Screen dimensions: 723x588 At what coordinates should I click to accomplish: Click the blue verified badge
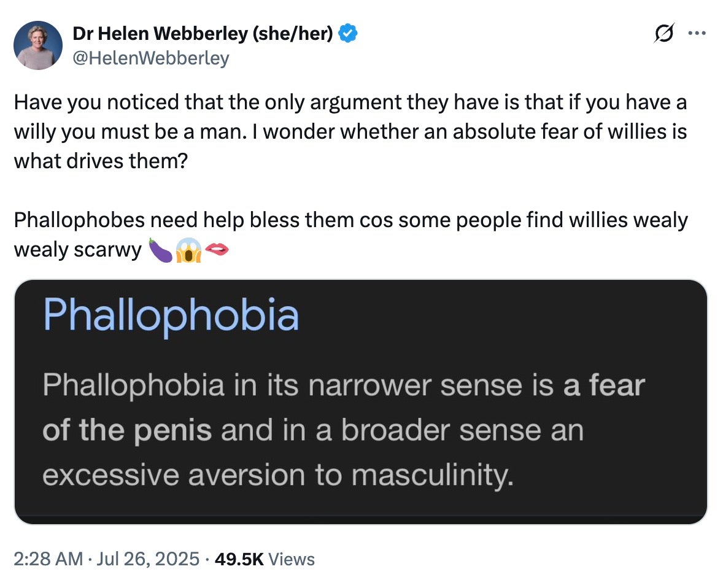[x=348, y=34]
